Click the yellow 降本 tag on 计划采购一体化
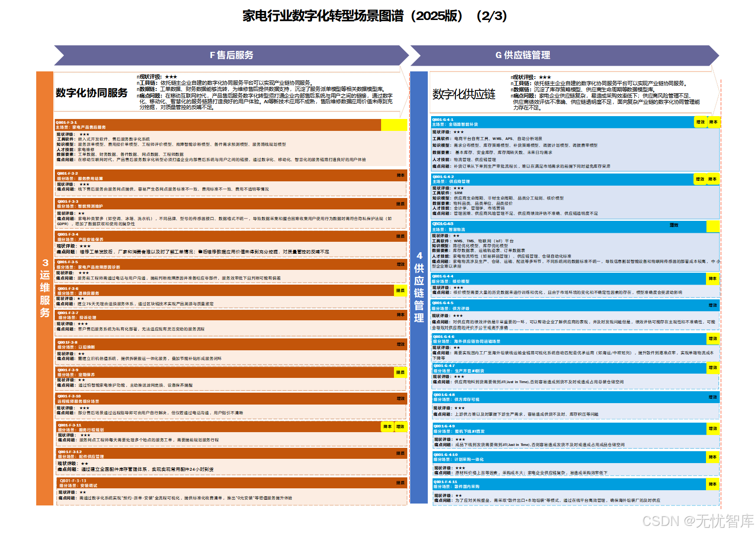 tap(713, 457)
